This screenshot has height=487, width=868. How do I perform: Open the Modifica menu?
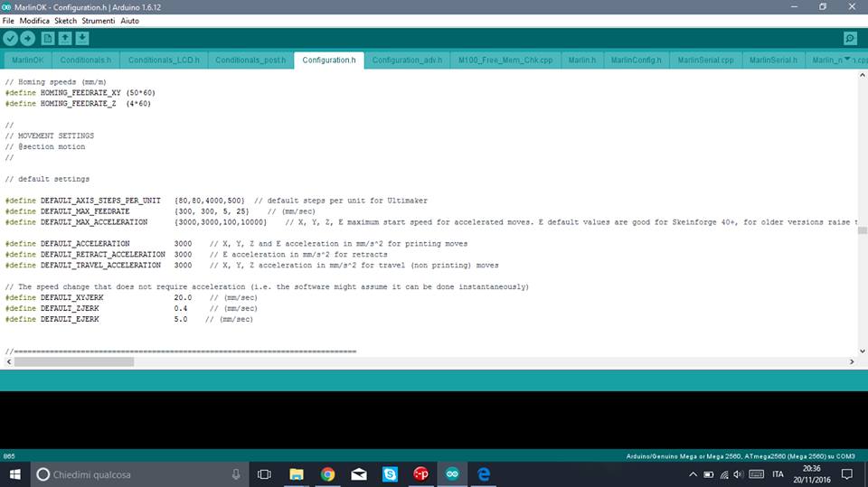[34, 21]
